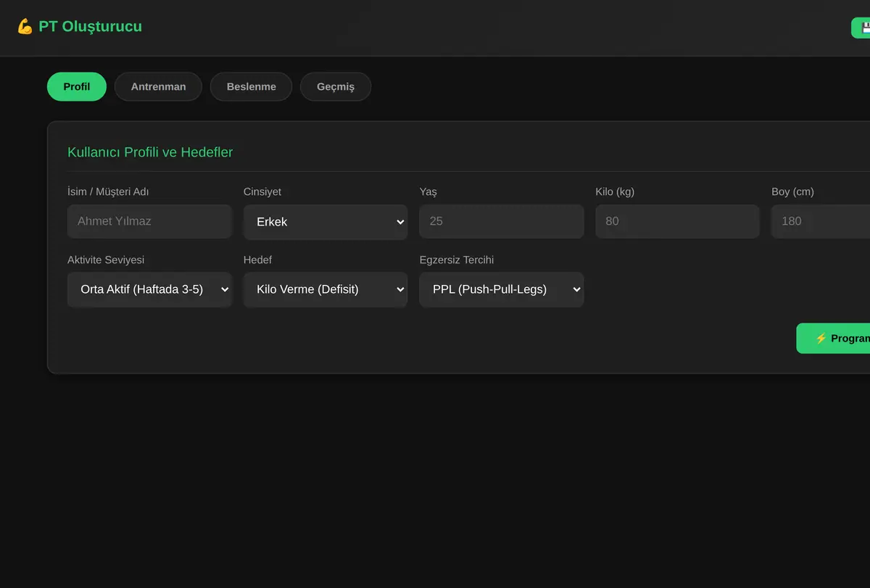This screenshot has width=870, height=588.
Task: Click the green save disk button
Action: coord(861,28)
